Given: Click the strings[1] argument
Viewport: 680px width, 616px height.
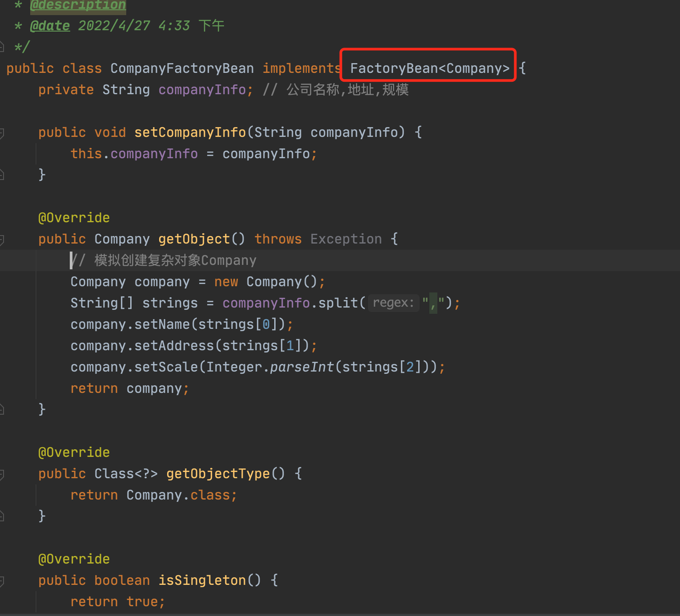Looking at the screenshot, I should click(x=262, y=346).
